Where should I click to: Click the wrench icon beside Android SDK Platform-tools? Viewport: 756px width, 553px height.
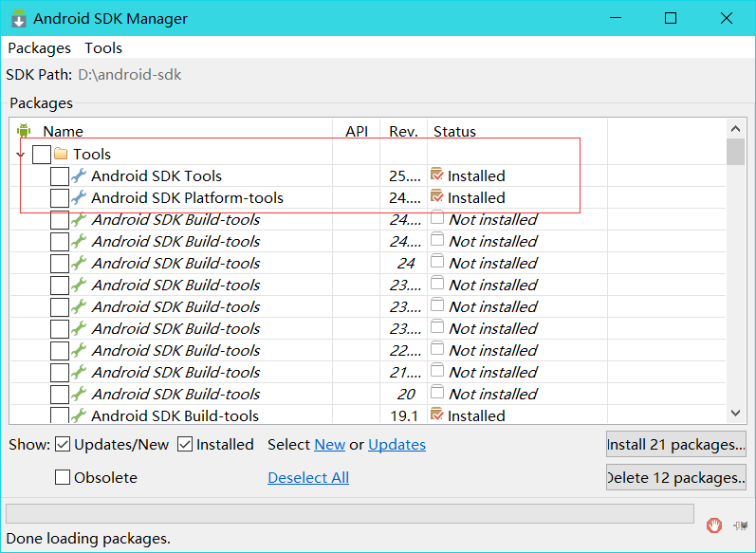(79, 197)
